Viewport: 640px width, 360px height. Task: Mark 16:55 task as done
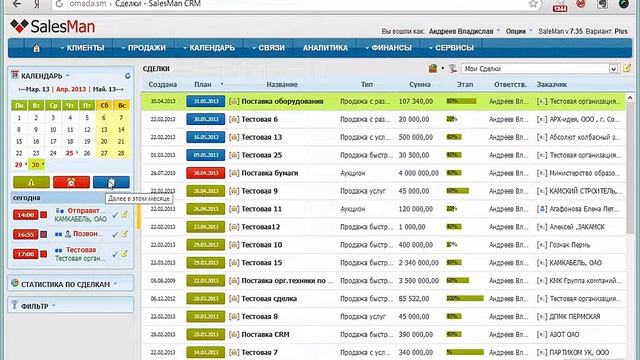point(115,234)
